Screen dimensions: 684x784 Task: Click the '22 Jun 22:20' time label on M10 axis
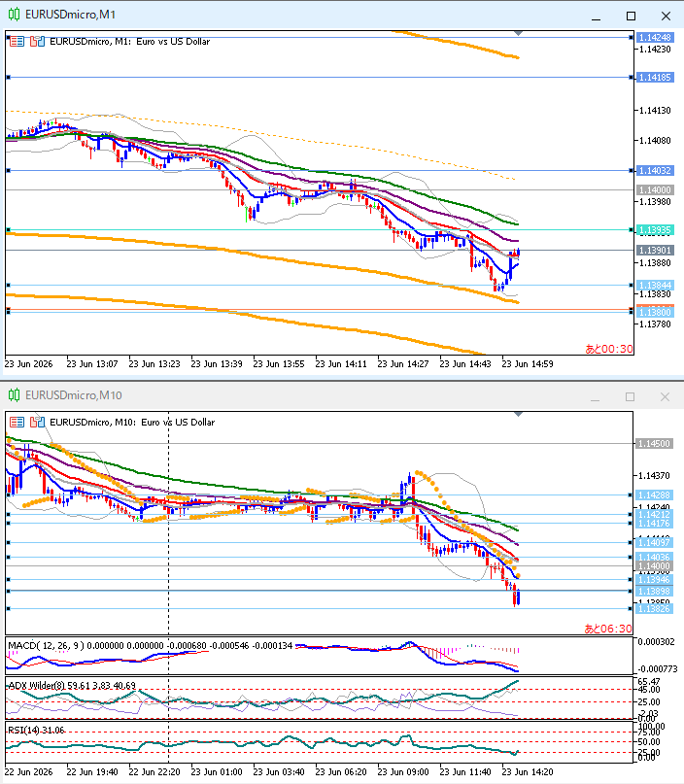[154, 772]
